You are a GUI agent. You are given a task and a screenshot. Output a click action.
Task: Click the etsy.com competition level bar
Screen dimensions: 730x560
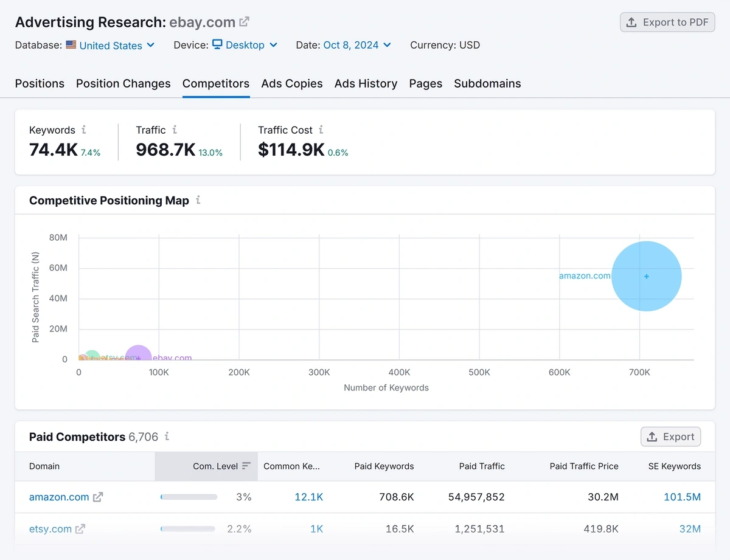(x=187, y=529)
